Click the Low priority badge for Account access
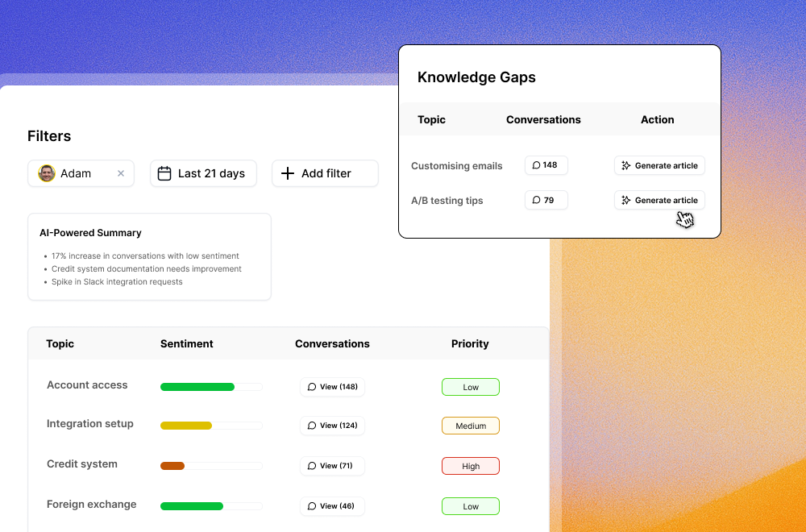 tap(471, 387)
